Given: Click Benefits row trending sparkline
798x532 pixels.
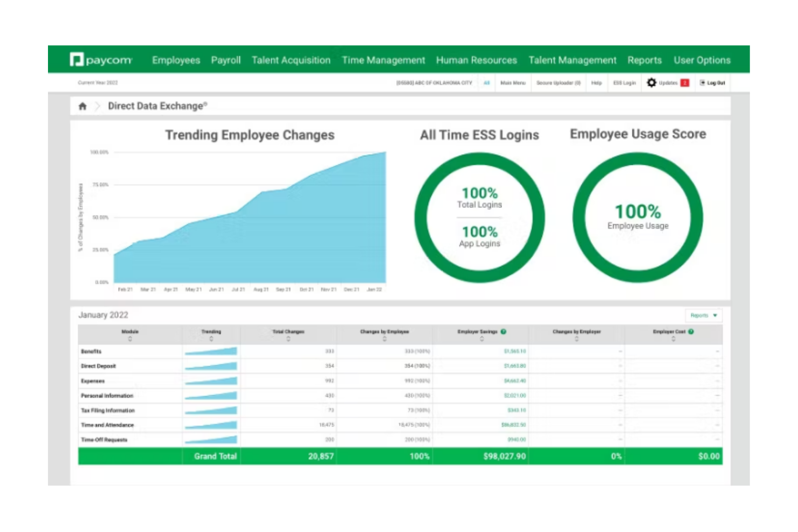Looking at the screenshot, I should (211, 351).
